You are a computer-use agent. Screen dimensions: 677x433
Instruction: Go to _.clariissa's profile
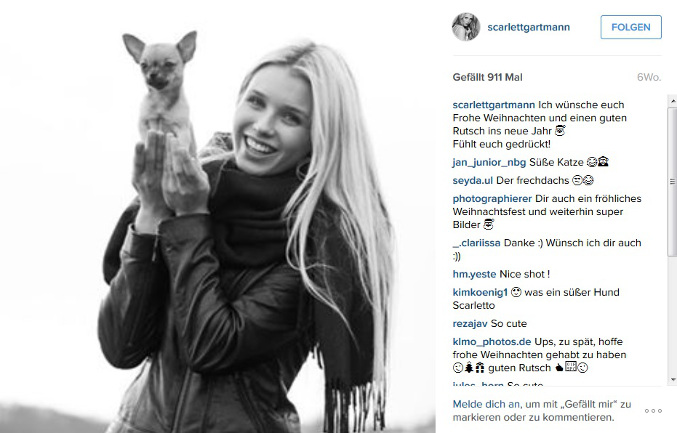[476, 243]
